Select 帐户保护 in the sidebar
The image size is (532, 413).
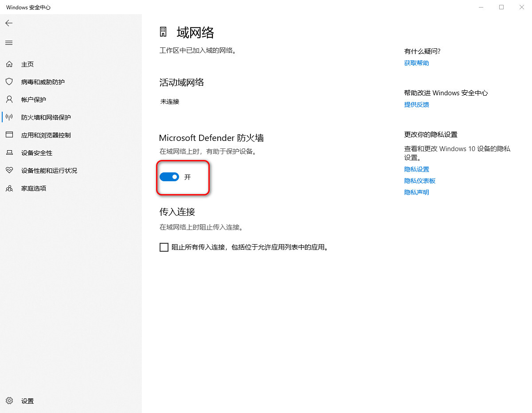[34, 100]
